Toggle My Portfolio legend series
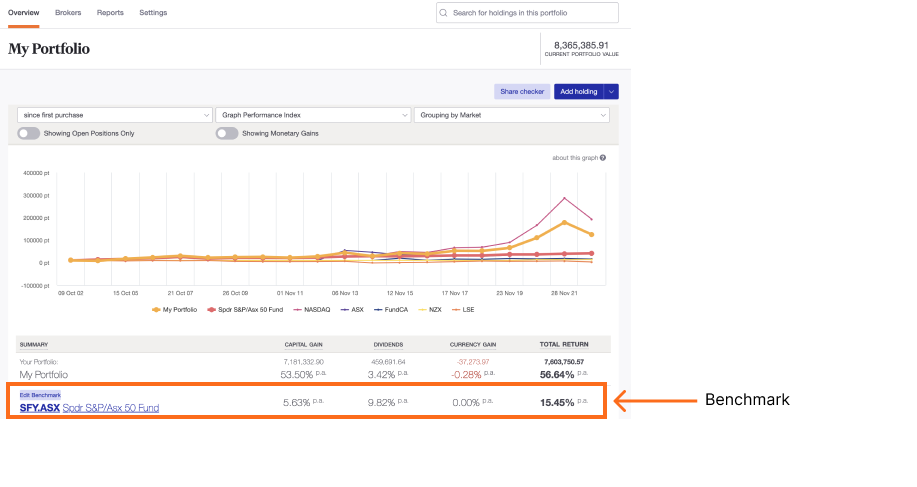 (x=174, y=310)
